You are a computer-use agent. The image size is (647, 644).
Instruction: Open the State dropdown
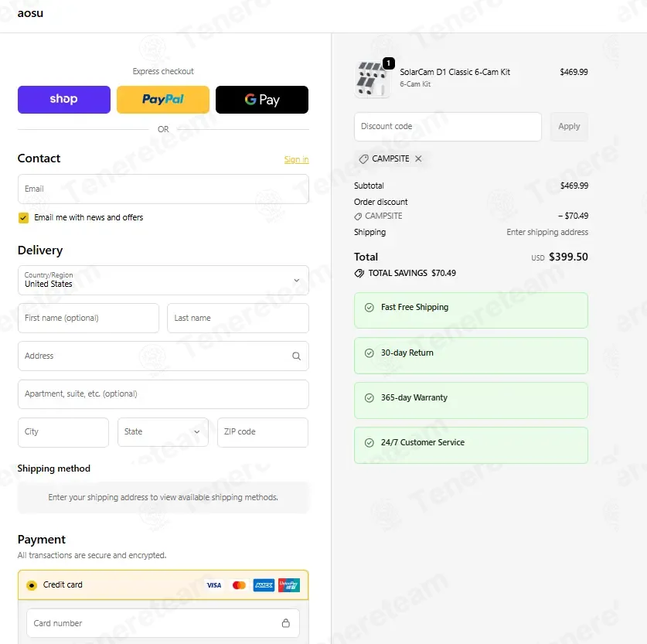(163, 432)
